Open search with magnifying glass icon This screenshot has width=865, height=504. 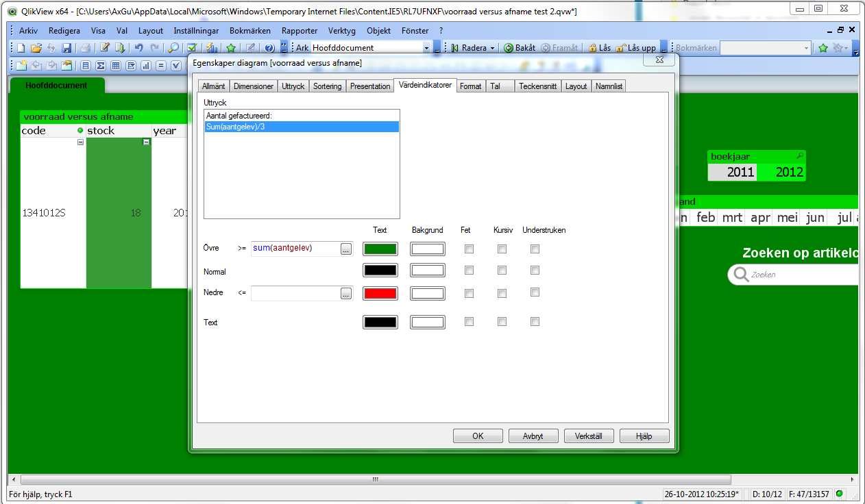[x=173, y=48]
